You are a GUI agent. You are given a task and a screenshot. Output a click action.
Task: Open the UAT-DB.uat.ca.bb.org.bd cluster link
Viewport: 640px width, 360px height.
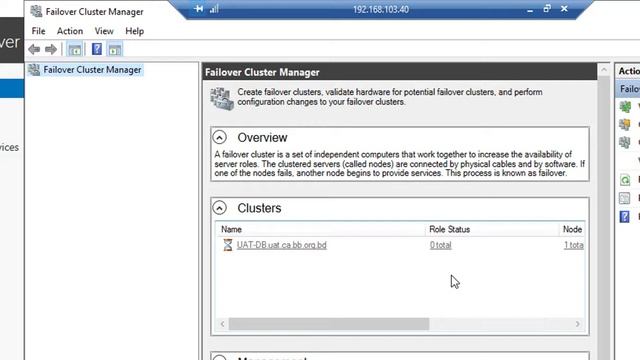(282, 245)
